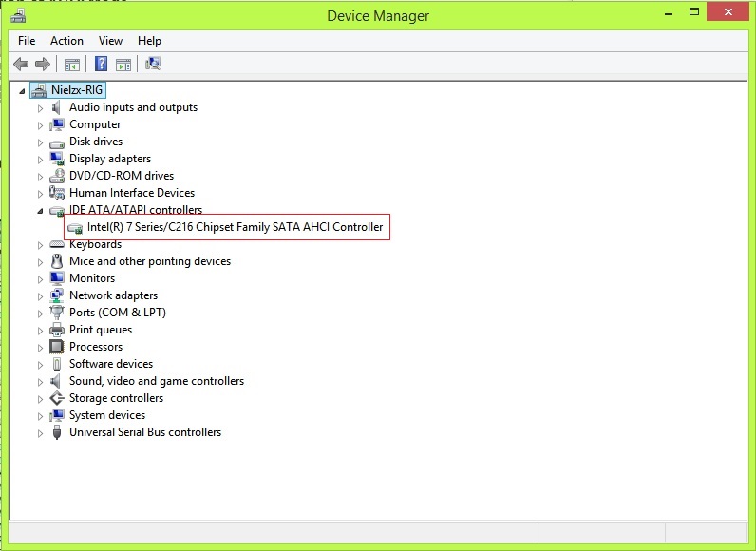Expand Universal Serial Bus controllers arrow
Viewport: 756px width, 551px height.
(41, 433)
